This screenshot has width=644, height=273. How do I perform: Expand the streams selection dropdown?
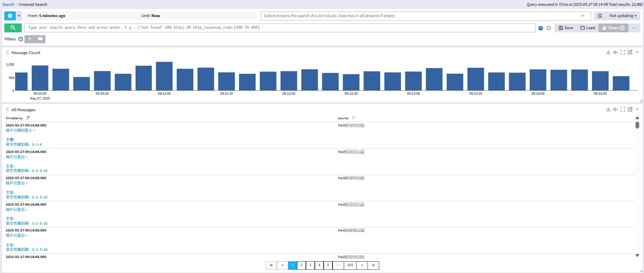coord(583,16)
